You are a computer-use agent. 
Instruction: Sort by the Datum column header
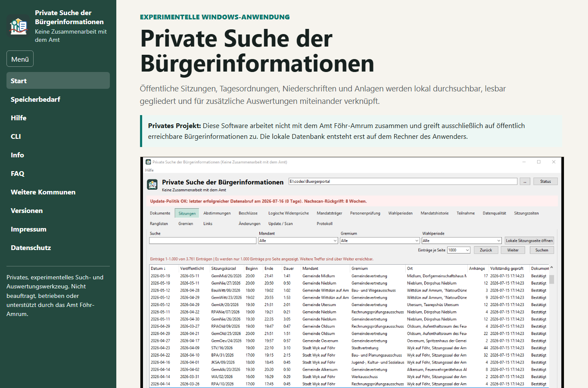click(x=164, y=268)
